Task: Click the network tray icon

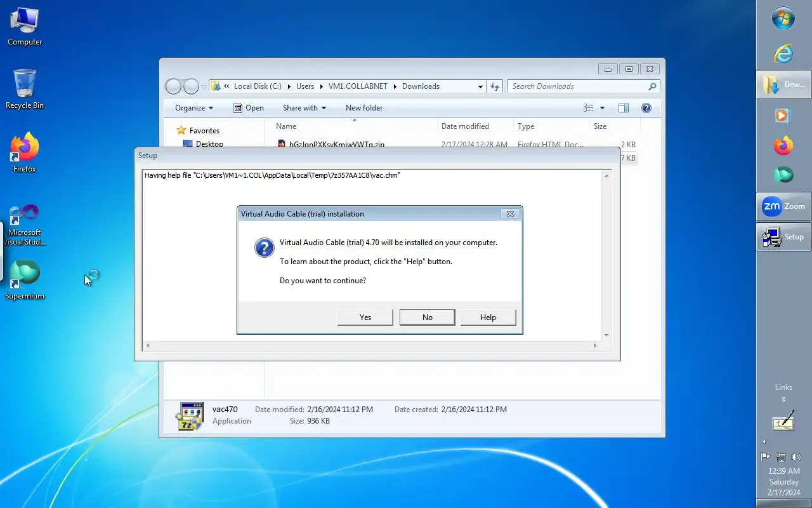Action: (781, 457)
